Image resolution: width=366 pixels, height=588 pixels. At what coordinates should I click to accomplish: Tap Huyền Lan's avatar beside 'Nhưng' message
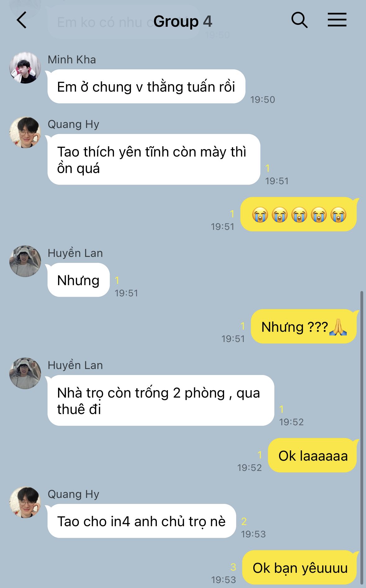click(x=25, y=261)
